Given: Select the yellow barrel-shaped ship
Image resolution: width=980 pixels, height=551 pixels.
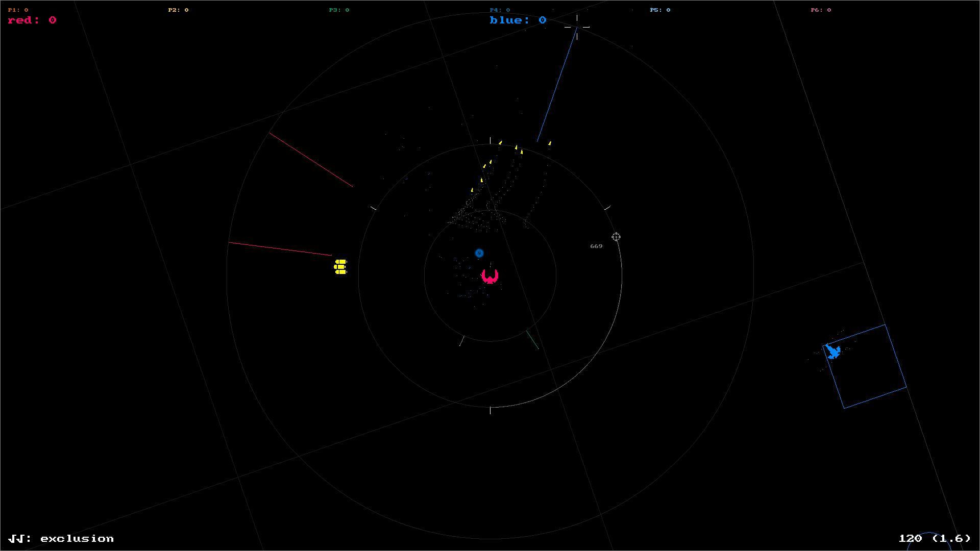Looking at the screenshot, I should pyautogui.click(x=340, y=267).
